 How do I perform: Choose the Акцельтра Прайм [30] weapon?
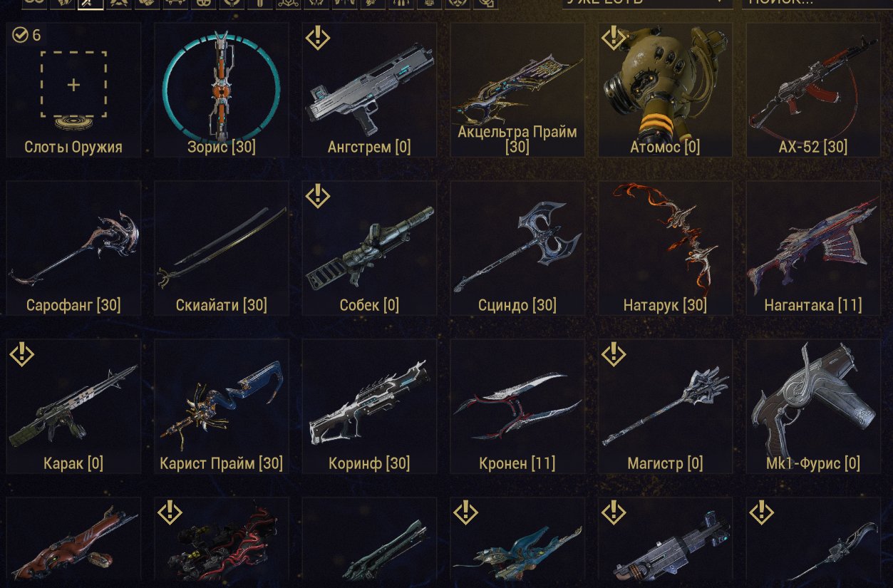click(517, 90)
